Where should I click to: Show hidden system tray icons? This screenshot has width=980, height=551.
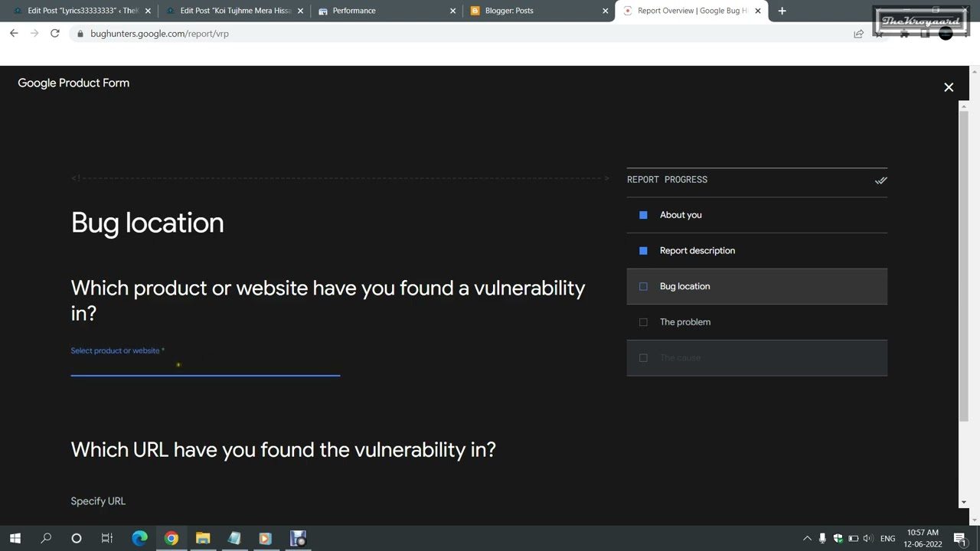[x=807, y=539]
